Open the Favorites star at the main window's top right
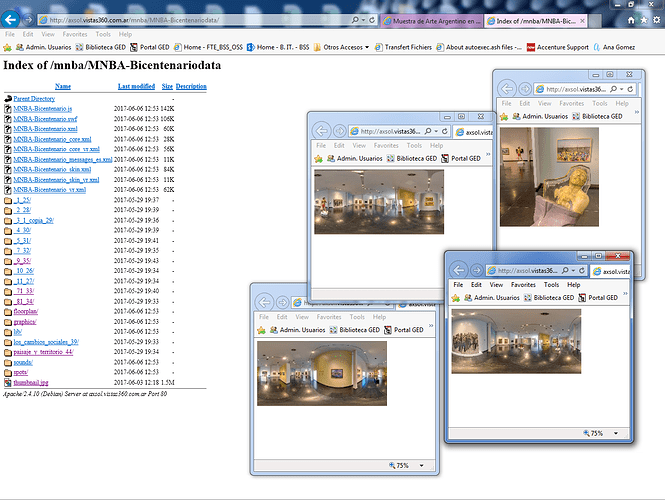Screen dimensions: 665x500 click(x=644, y=20)
